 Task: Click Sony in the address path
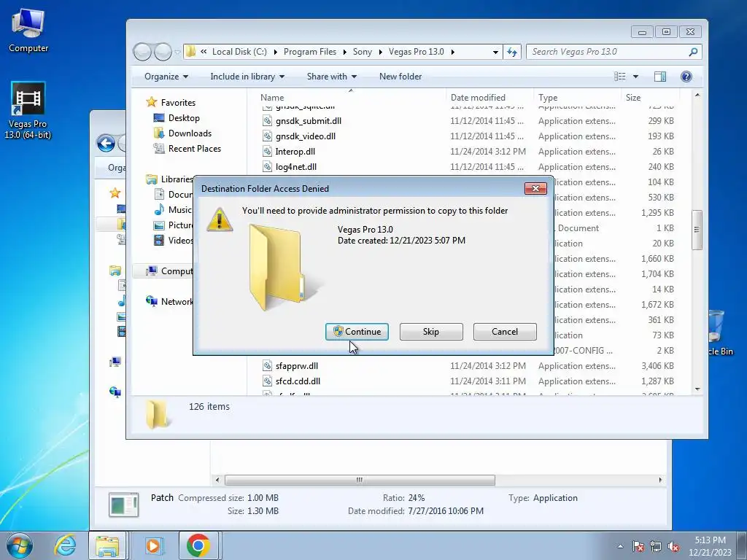click(363, 52)
